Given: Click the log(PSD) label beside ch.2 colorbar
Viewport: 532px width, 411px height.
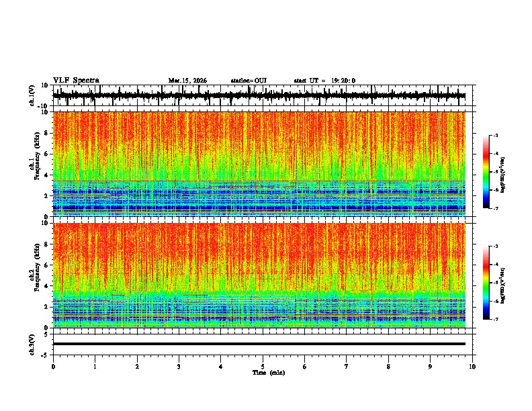Looking at the screenshot, I should click(503, 286).
